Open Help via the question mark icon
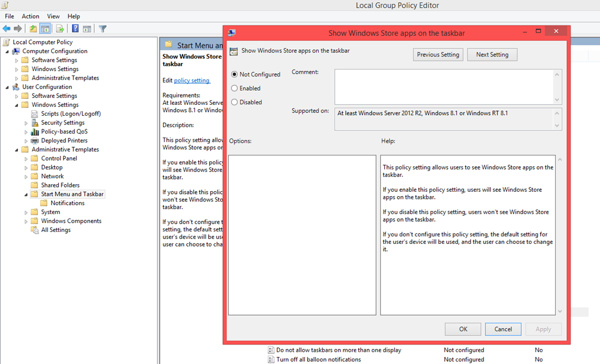600x364 pixels. click(76, 29)
